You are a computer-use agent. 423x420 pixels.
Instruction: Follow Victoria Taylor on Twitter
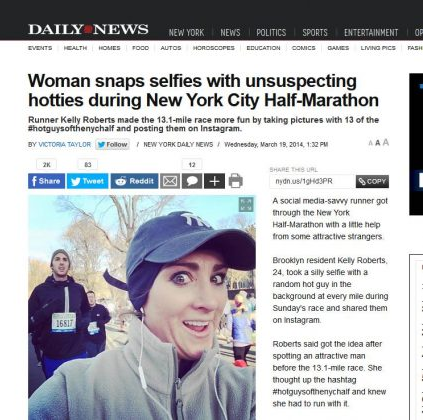coord(113,144)
